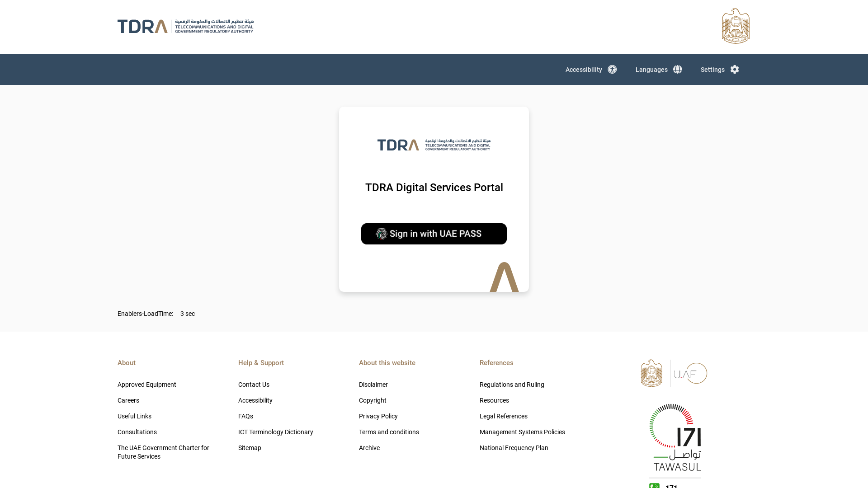The width and height of the screenshot is (868, 488).
Task: Click the TDRA logo inside login card
Action: [x=434, y=145]
